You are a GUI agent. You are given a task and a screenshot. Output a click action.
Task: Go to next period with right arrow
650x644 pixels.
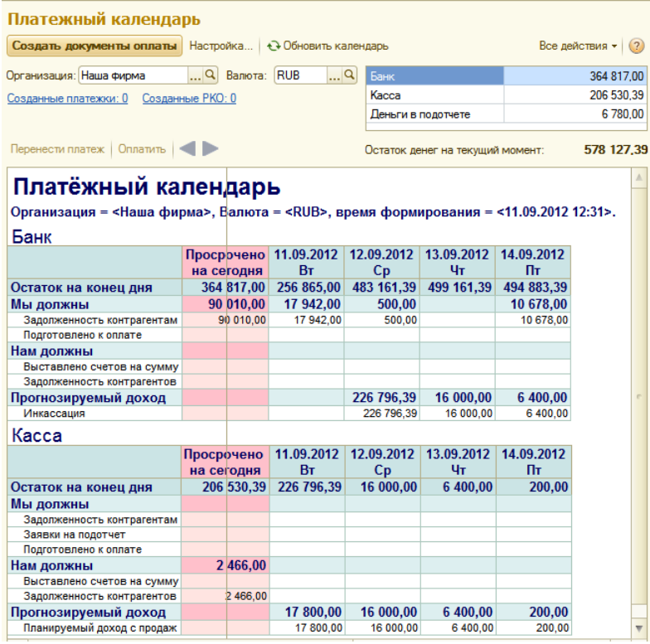pos(211,148)
